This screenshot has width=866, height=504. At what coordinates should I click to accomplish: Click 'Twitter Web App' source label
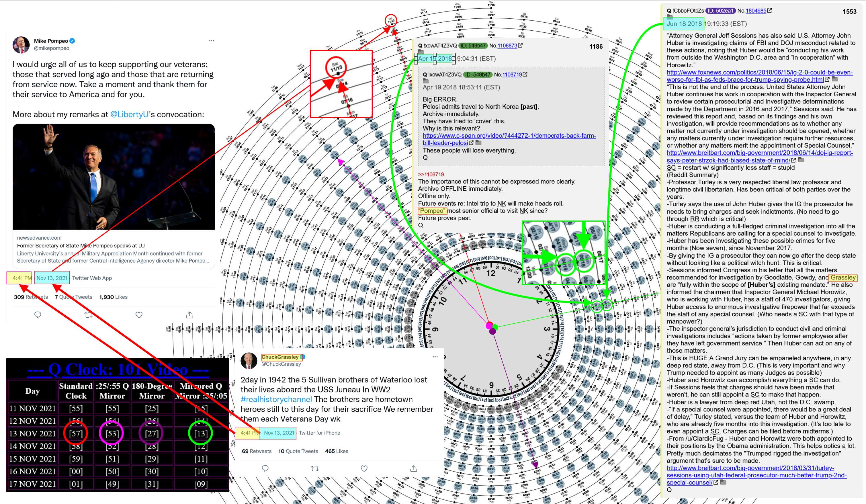[92, 278]
